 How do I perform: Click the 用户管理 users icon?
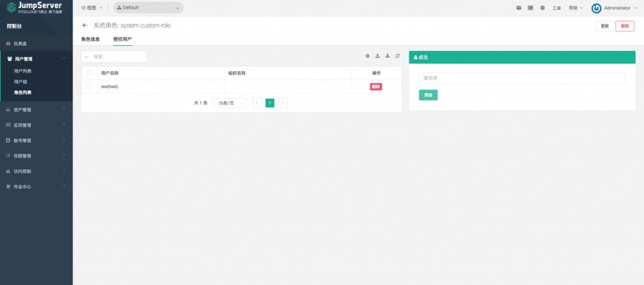coord(9,59)
